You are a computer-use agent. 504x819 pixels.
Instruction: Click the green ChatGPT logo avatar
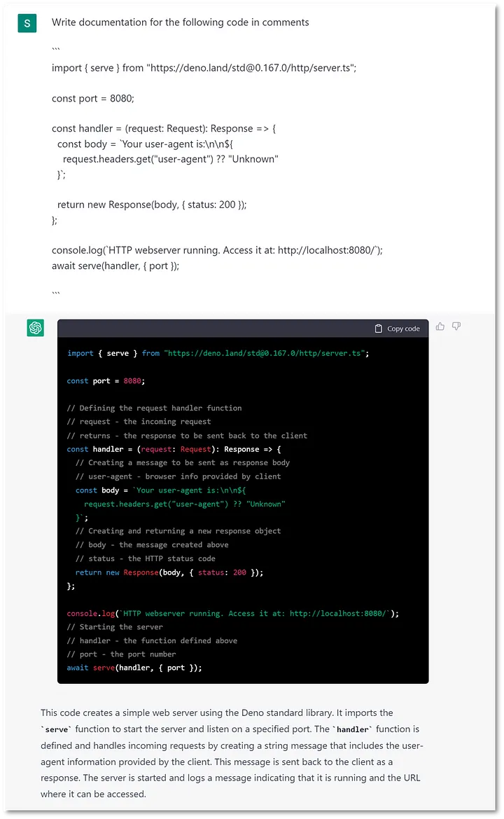tap(36, 328)
